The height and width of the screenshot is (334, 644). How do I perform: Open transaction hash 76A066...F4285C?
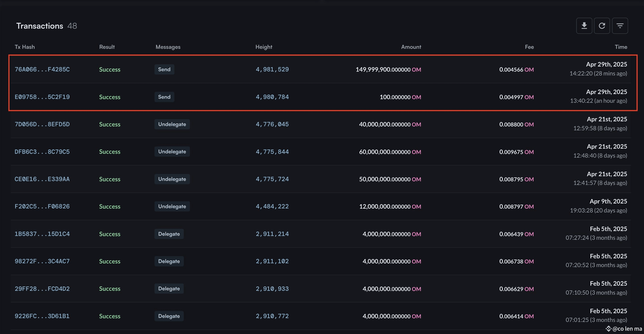42,69
